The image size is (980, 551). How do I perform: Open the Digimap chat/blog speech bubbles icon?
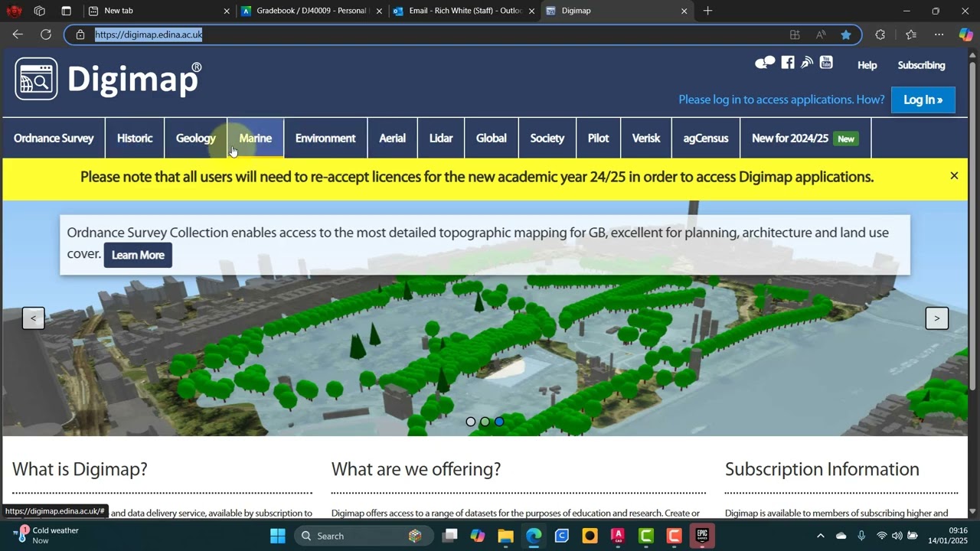coord(765,63)
